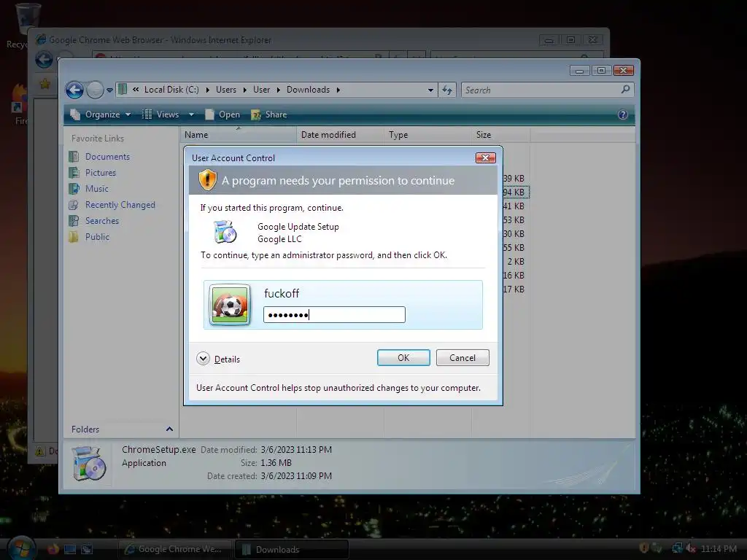Viewport: 747px width, 560px height.
Task: Click Share on the explorer toolbar
Action: pyautogui.click(x=269, y=114)
